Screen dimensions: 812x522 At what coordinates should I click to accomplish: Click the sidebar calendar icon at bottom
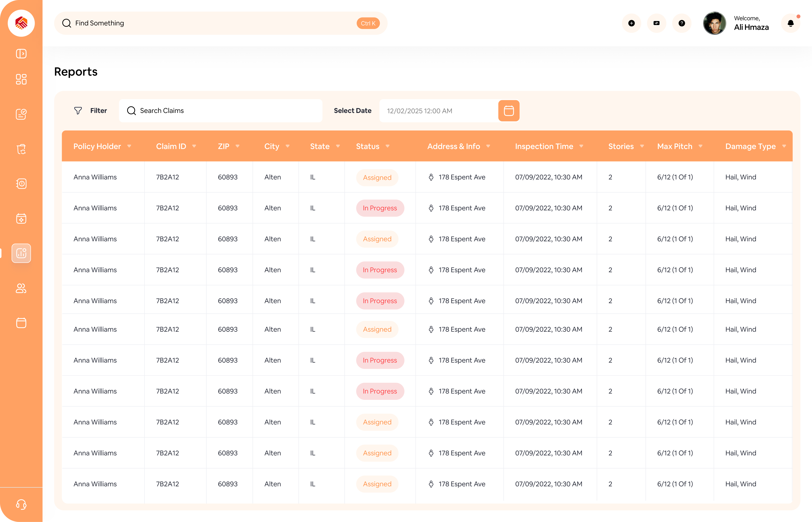[x=21, y=323]
